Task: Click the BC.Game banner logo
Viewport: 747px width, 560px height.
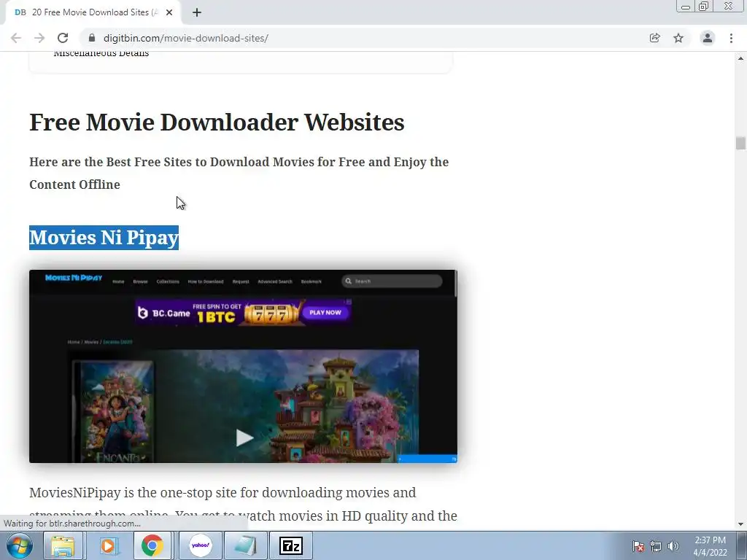Action: pyautogui.click(x=164, y=313)
